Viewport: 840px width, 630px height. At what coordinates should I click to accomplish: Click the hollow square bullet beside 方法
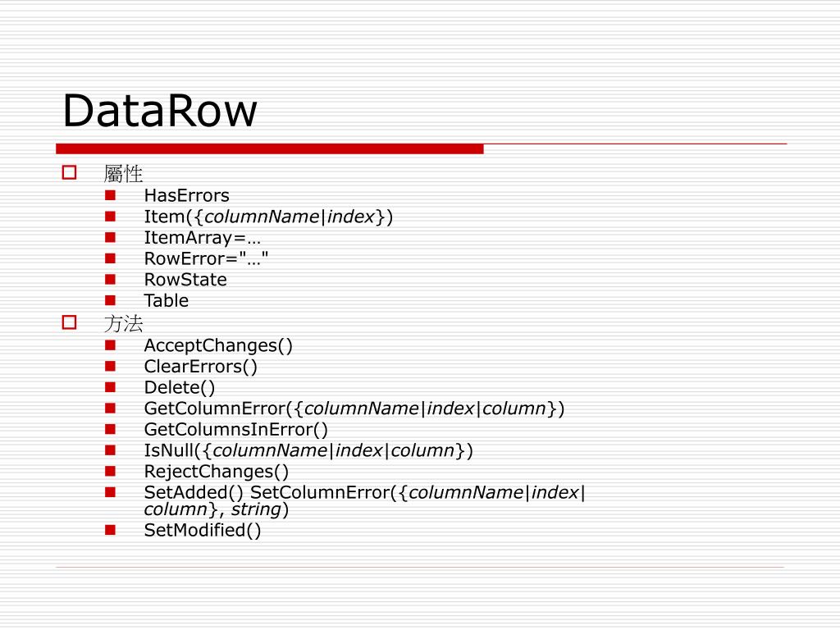pos(69,322)
